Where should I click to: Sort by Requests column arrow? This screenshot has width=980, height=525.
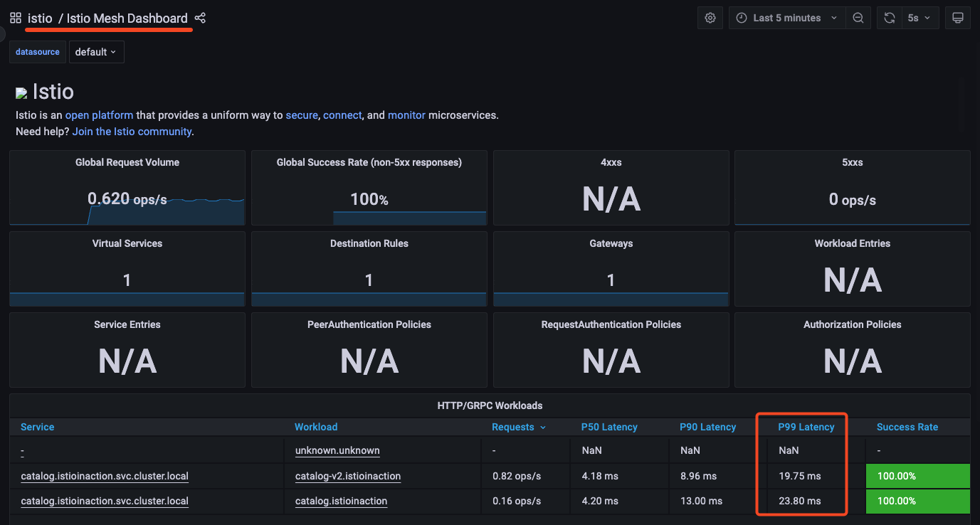pos(543,428)
